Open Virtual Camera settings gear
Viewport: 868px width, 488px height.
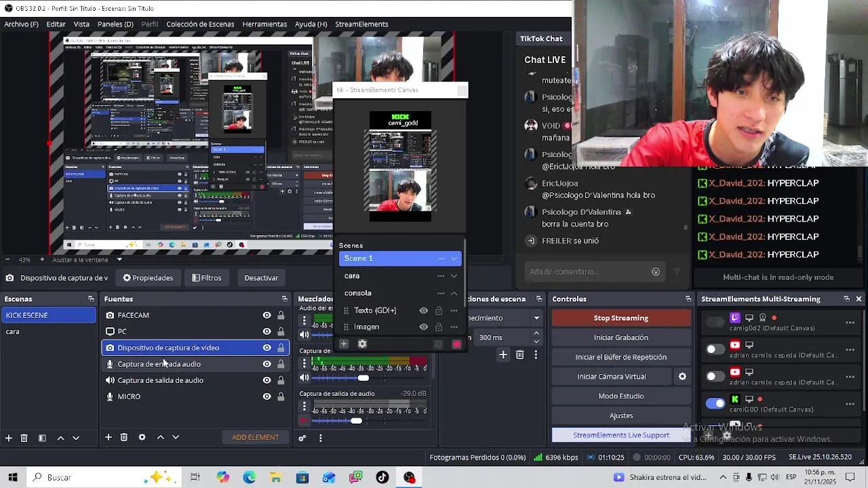point(682,377)
